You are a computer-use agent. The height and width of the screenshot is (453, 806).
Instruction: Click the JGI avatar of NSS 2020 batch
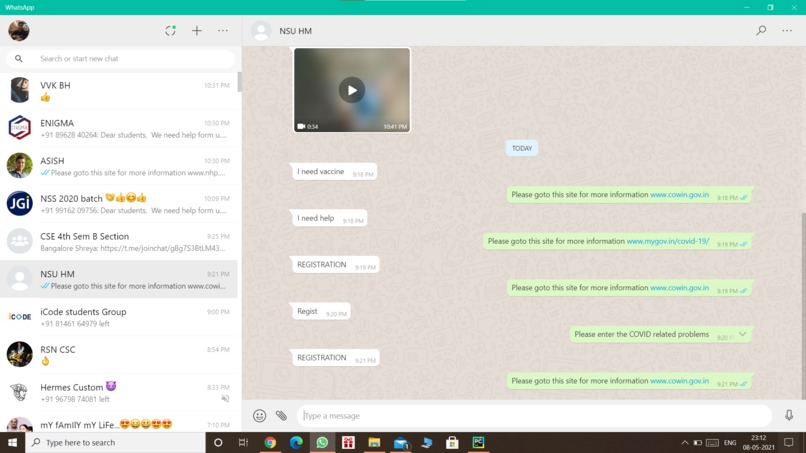[x=20, y=203]
